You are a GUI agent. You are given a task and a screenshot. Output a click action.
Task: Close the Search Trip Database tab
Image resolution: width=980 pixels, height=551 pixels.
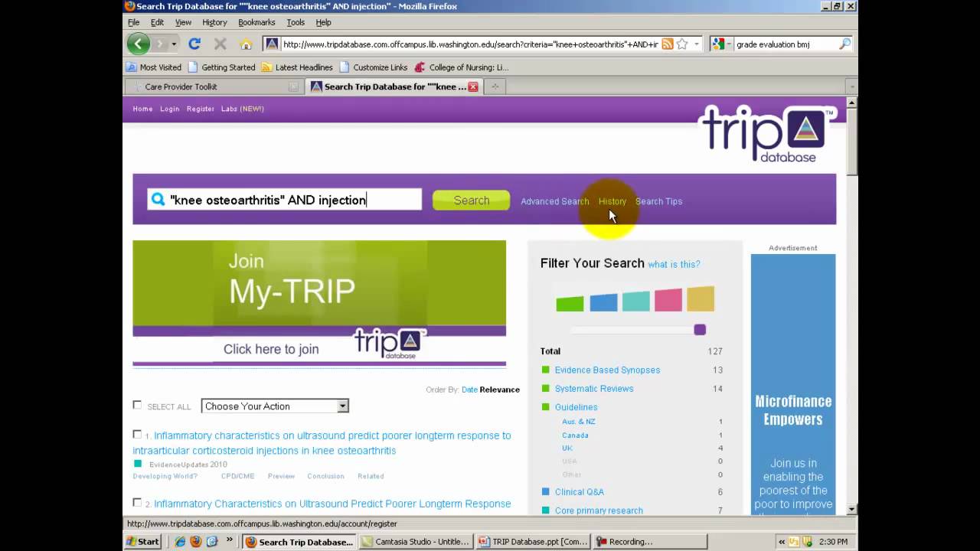(x=473, y=86)
